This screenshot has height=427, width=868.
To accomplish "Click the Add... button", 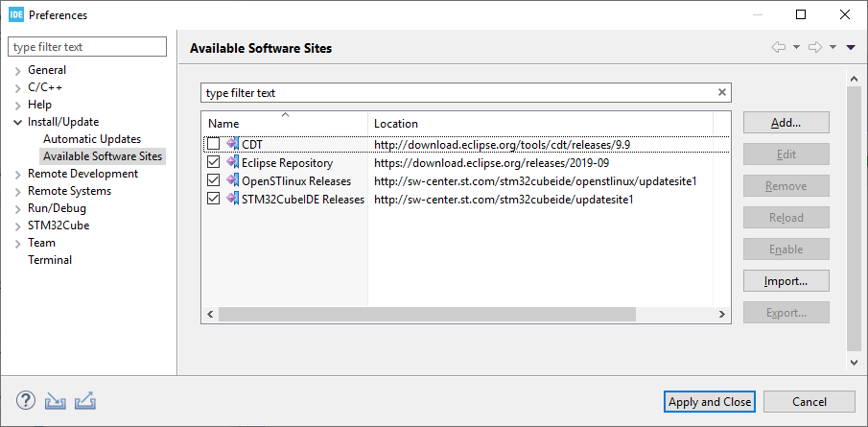I will (786, 123).
